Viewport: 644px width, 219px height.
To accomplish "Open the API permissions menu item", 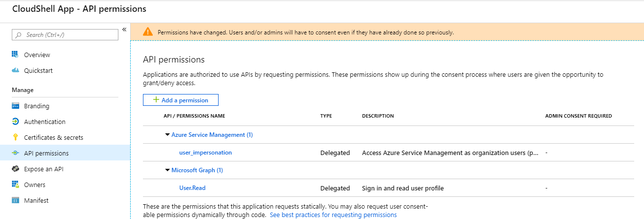I will pos(46,153).
